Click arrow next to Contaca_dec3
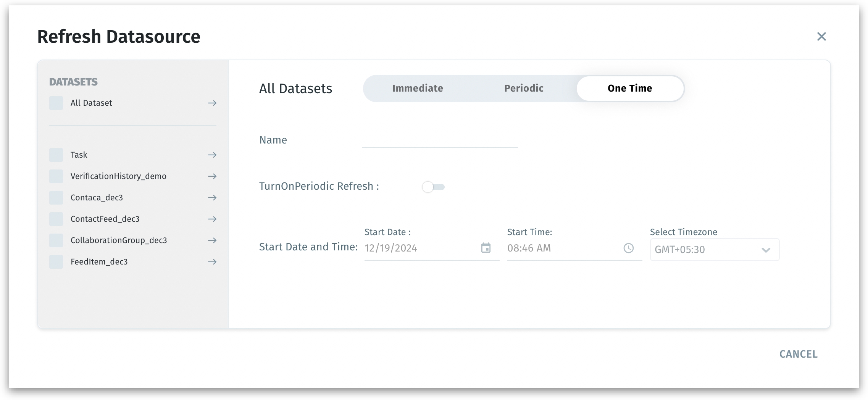Image resolution: width=868 pixels, height=400 pixels. 212,198
